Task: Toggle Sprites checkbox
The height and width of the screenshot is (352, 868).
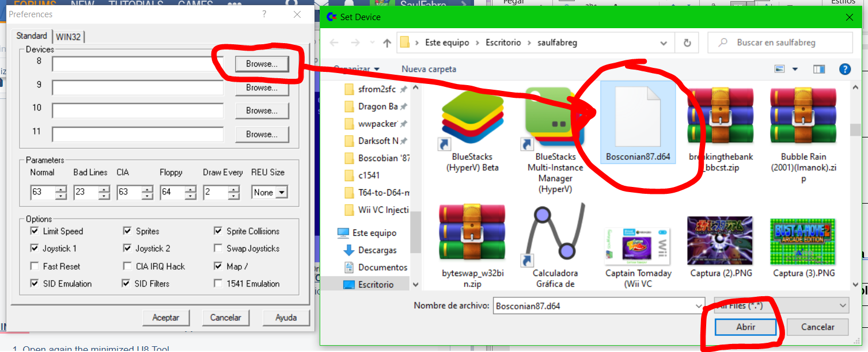Action: coord(127,231)
